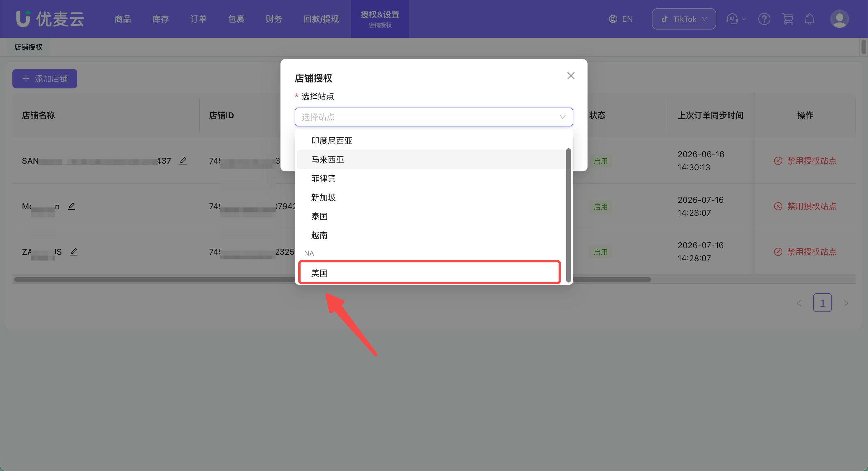Click 启用 status in SAN row

(601, 161)
